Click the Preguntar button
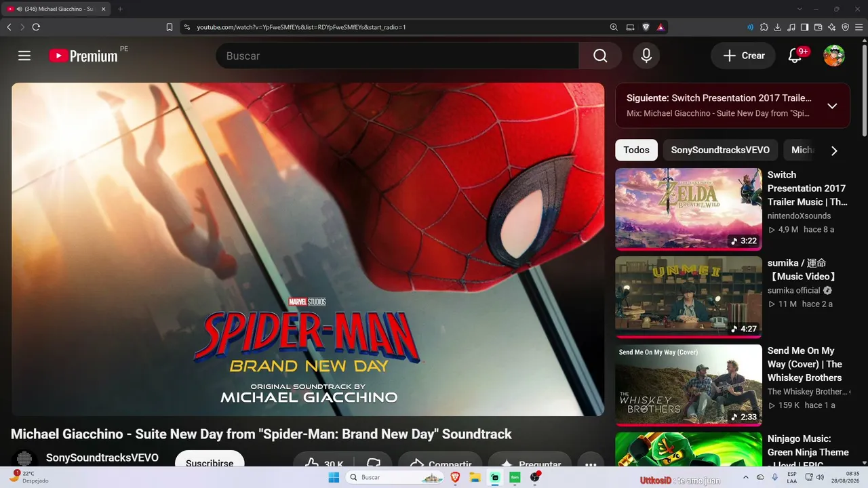The width and height of the screenshot is (868, 488). coord(530,460)
